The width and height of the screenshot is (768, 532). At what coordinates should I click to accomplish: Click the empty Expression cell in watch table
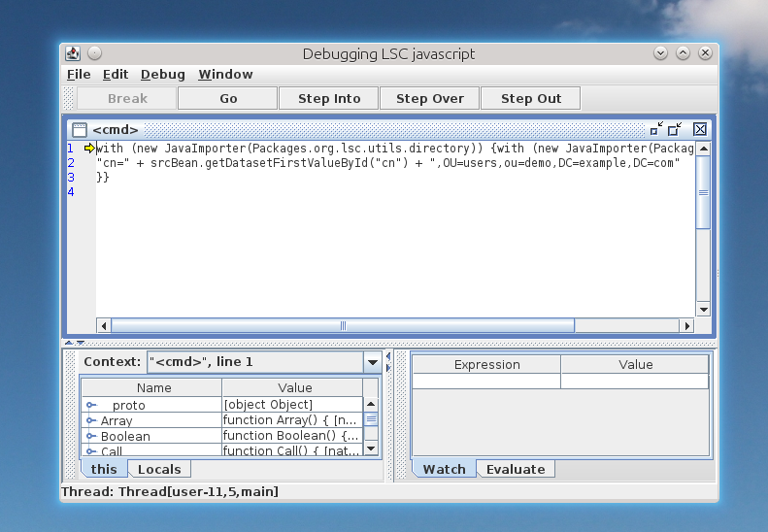click(x=486, y=382)
